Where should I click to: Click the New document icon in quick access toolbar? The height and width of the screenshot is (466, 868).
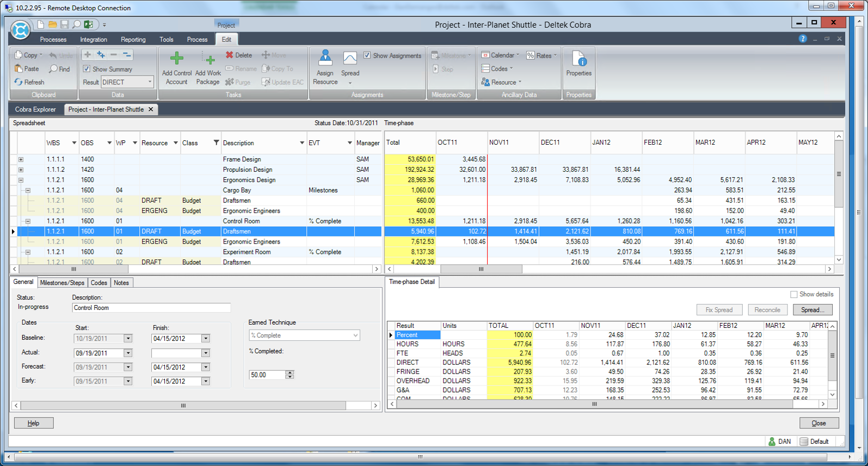41,24
